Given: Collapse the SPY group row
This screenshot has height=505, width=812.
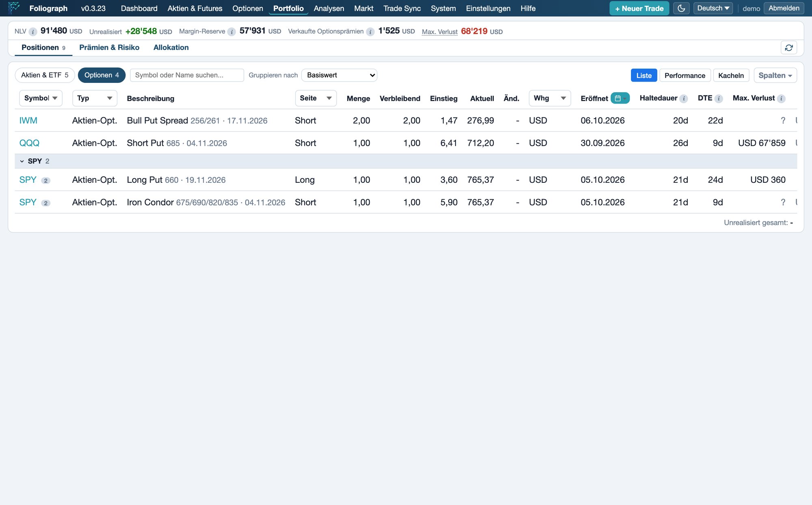Looking at the screenshot, I should click(x=22, y=161).
